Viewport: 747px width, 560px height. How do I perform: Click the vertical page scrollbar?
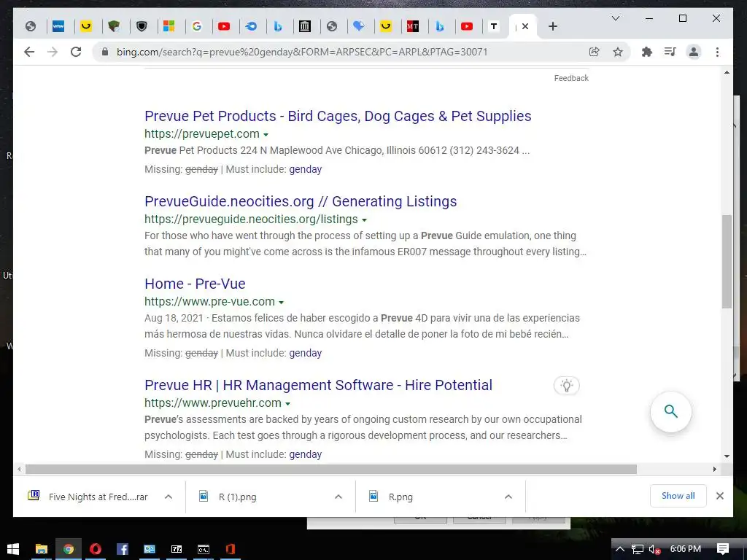tap(727, 261)
